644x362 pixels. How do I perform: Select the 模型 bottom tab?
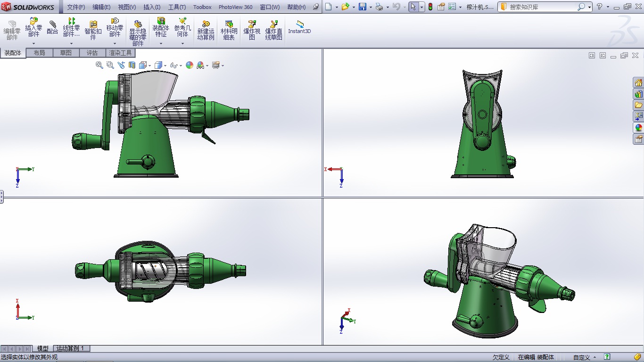tap(43, 348)
